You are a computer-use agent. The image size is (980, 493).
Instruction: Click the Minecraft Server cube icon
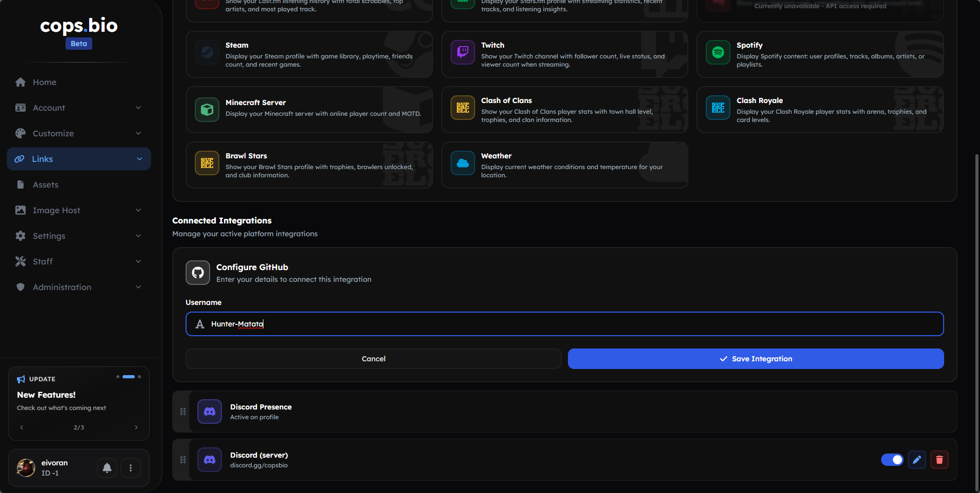click(207, 110)
